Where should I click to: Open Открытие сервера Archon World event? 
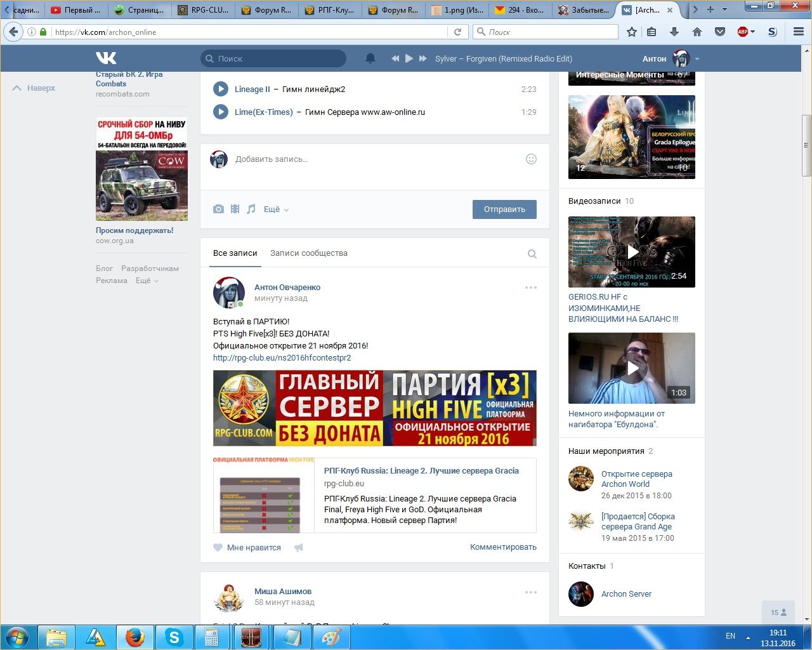(x=637, y=479)
